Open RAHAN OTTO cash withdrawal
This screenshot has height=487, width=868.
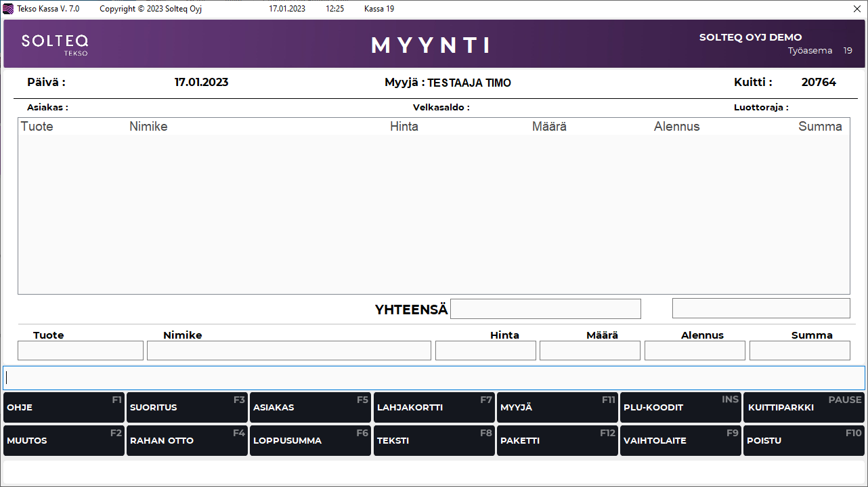pyautogui.click(x=187, y=440)
